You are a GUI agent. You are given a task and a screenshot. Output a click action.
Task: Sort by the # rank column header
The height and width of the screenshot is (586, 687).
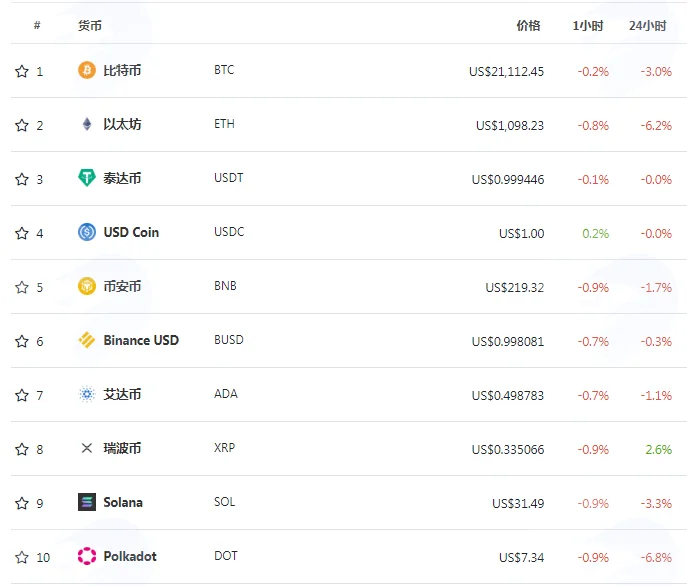[x=37, y=25]
